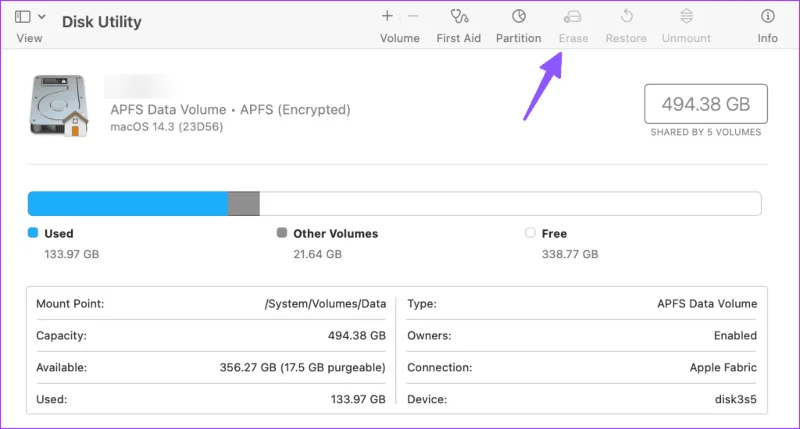Click the '21.64 GB' other volumes value
The image size is (800, 429).
coord(317,254)
